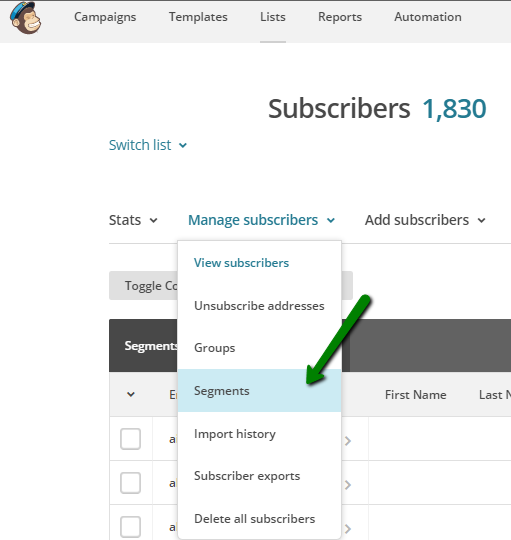Expand the Switch list dropdown
The height and width of the screenshot is (540, 511).
[148, 145]
